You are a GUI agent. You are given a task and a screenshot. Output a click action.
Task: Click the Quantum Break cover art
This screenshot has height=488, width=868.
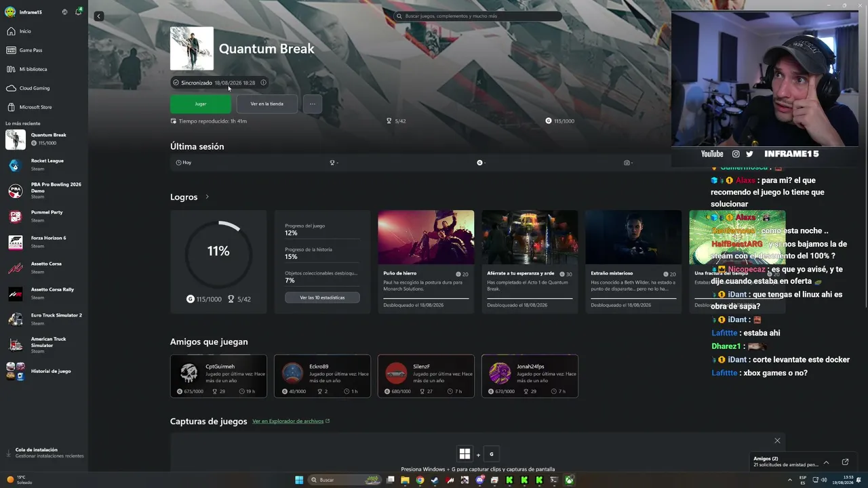[x=192, y=49]
